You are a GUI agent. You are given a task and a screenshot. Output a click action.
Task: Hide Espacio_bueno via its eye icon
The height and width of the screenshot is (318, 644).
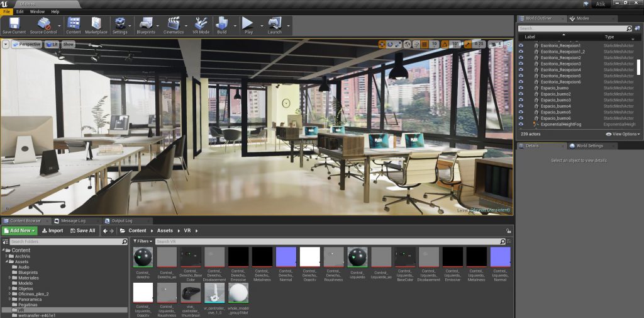pyautogui.click(x=521, y=88)
